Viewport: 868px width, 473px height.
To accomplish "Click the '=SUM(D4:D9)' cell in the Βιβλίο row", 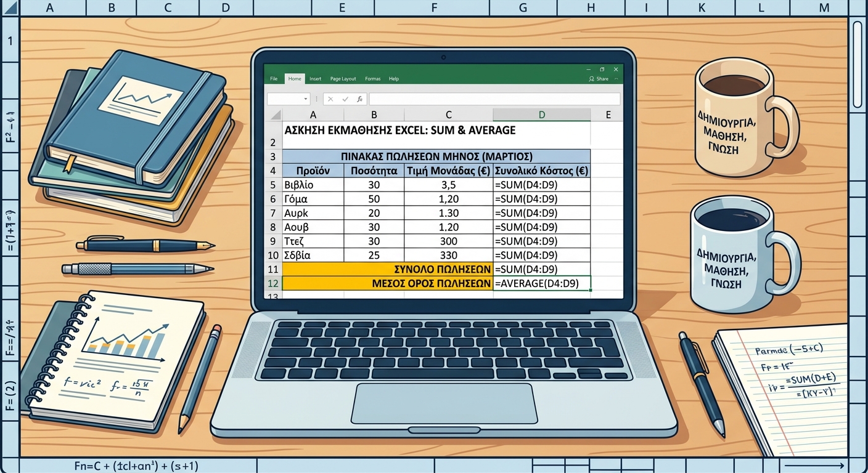I will pyautogui.click(x=542, y=185).
